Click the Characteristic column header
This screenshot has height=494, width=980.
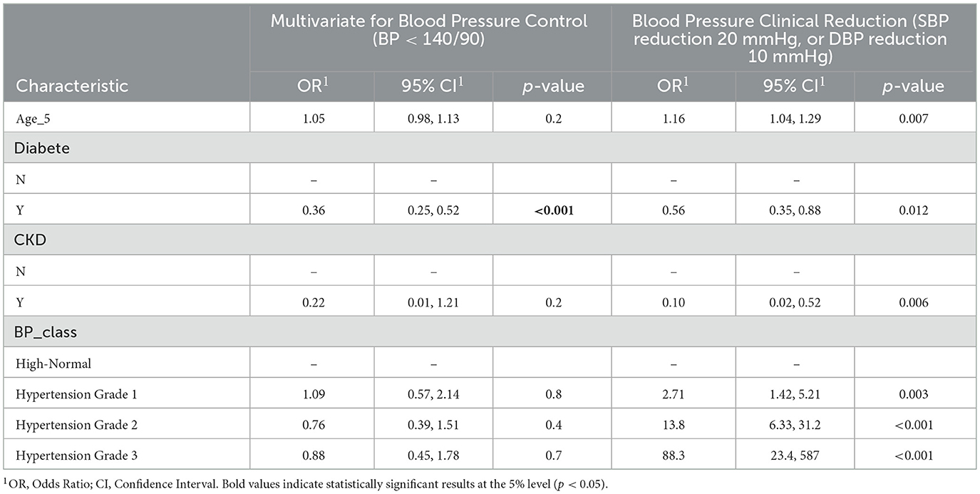72,86
